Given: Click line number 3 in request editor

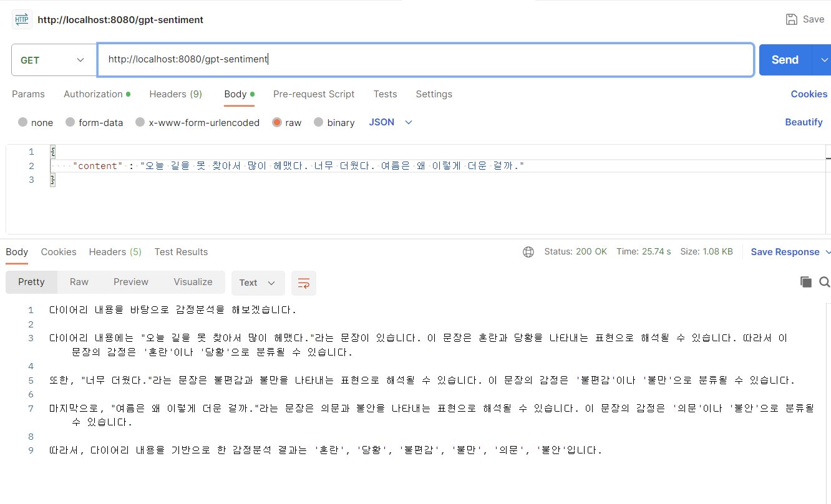Looking at the screenshot, I should tap(31, 180).
